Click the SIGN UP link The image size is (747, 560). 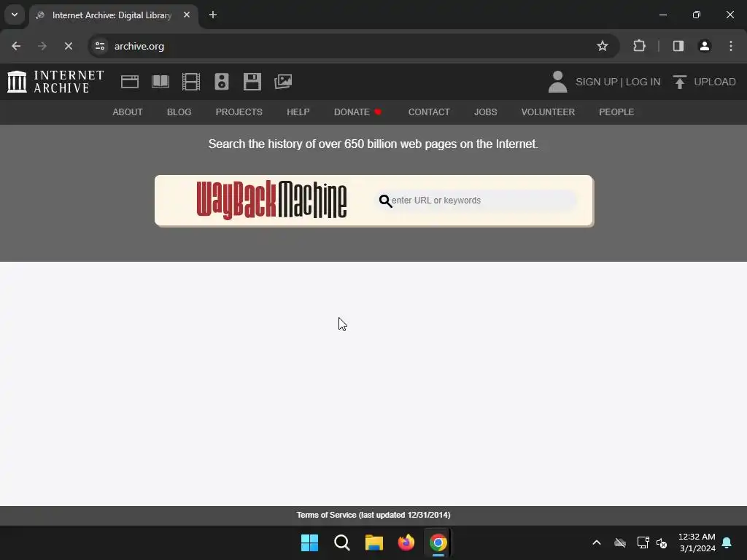(597, 82)
